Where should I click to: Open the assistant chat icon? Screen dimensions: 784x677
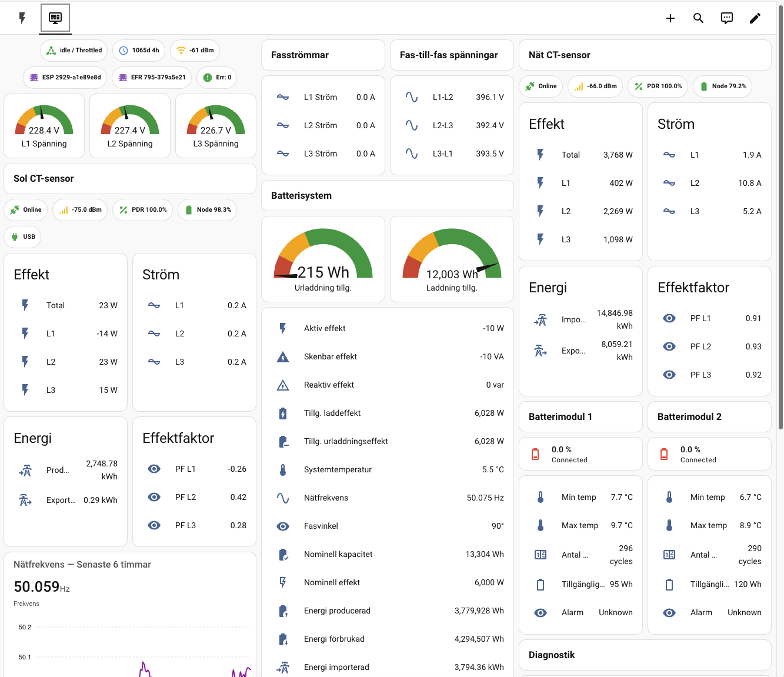point(727,18)
